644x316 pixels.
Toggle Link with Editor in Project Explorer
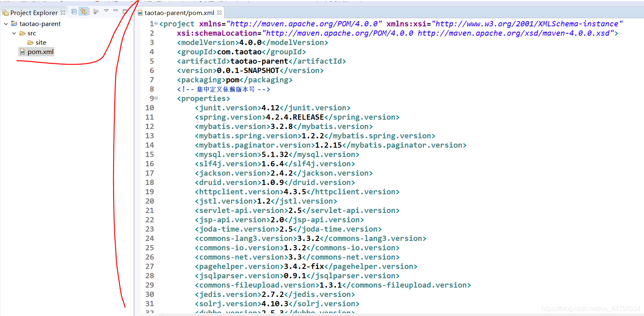tap(84, 12)
